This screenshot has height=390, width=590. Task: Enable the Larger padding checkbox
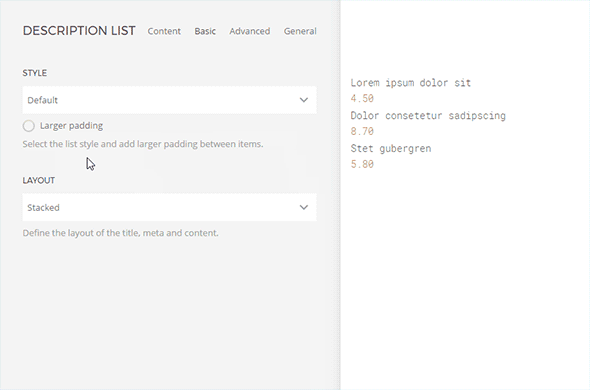(29, 126)
